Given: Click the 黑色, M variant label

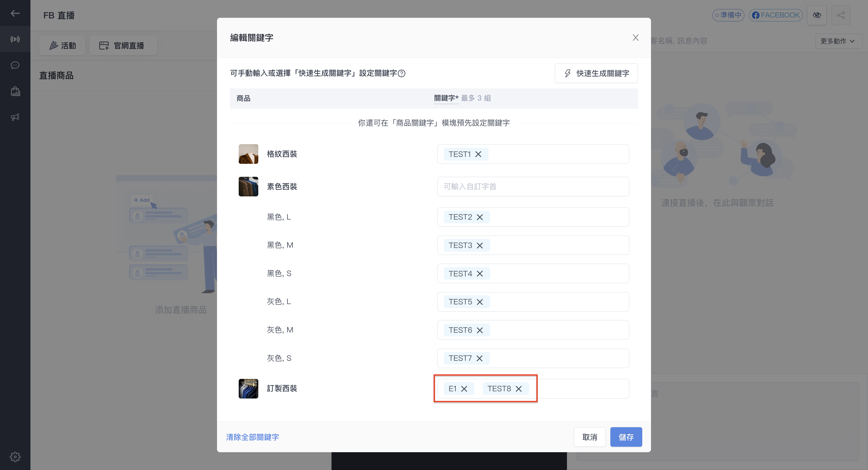Looking at the screenshot, I should [x=280, y=245].
